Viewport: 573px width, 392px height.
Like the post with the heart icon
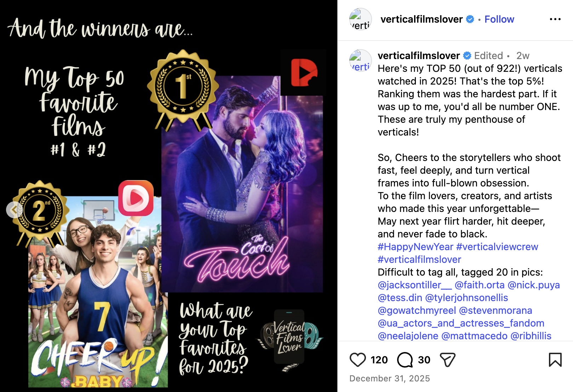pyautogui.click(x=357, y=360)
